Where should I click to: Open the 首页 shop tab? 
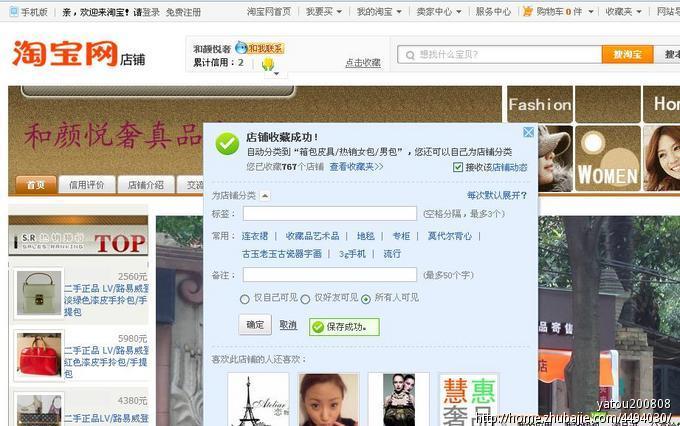[36, 185]
